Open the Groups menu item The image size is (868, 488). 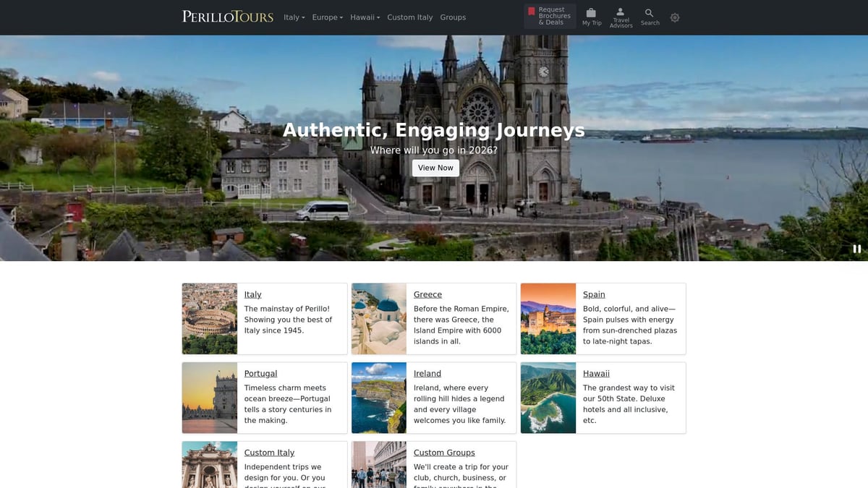tap(453, 17)
